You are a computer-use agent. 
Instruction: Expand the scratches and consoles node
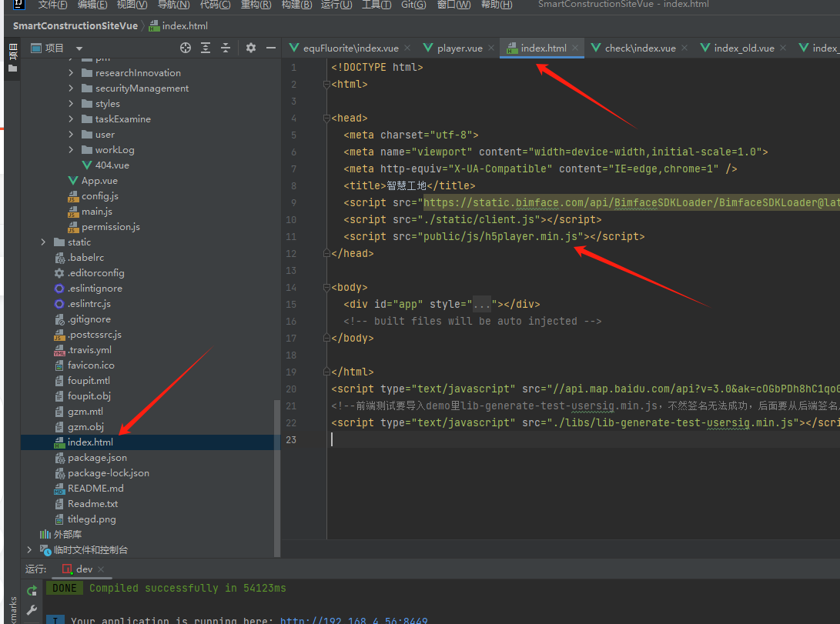click(29, 550)
